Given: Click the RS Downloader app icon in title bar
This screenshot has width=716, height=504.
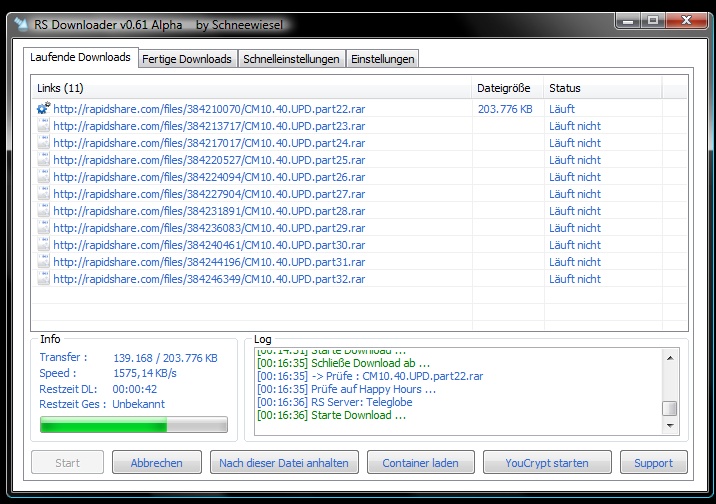Looking at the screenshot, I should click(x=21, y=24).
